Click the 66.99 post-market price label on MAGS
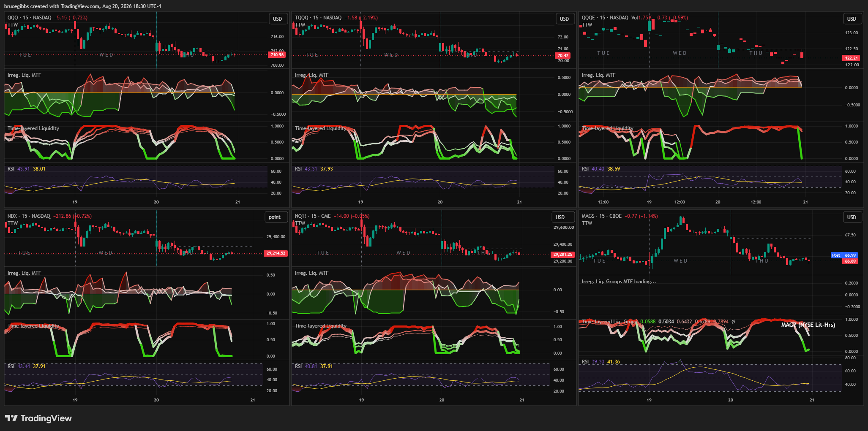Screen dimensions: 868x431 pyautogui.click(x=850, y=255)
